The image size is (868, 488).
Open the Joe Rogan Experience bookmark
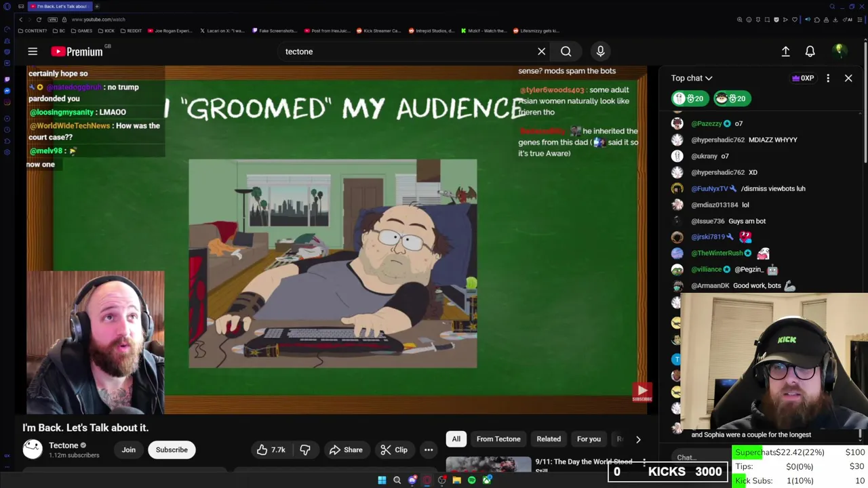click(170, 30)
